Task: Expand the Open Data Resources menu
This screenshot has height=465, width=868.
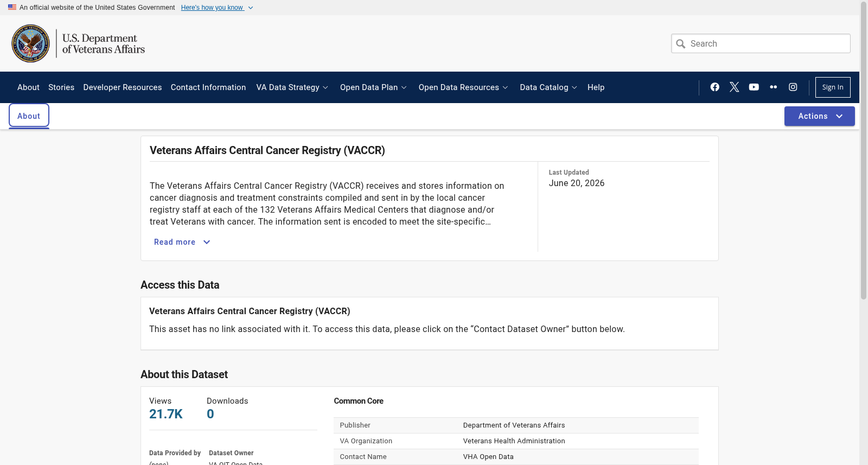Action: pos(463,87)
